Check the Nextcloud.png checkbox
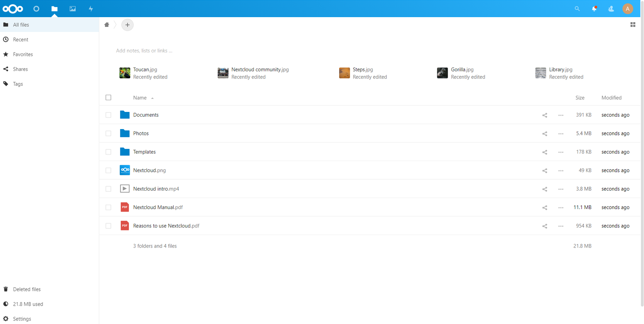Screen dimensions: 644x324 [109, 170]
